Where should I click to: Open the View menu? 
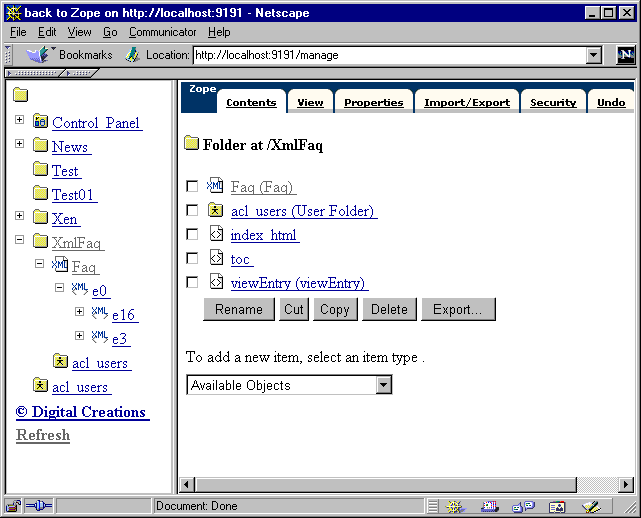[79, 32]
